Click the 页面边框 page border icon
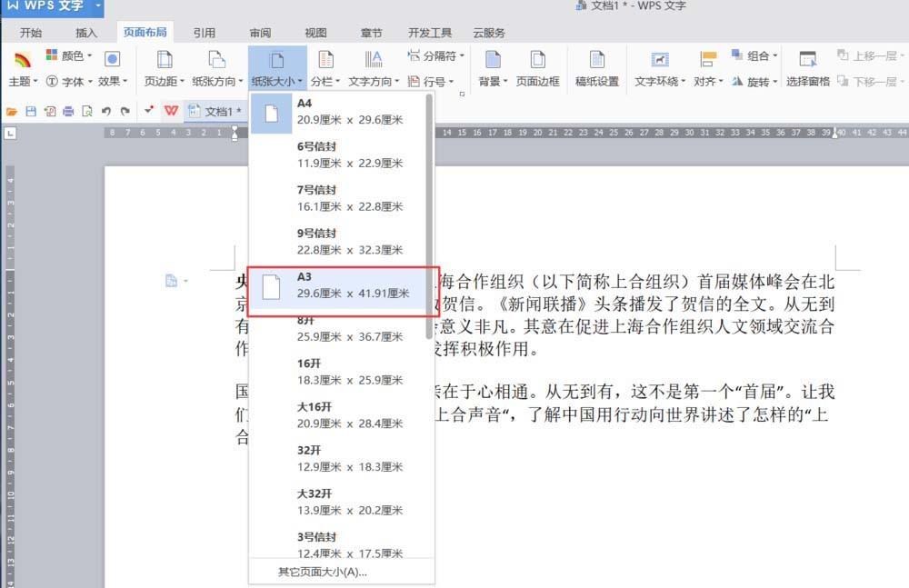909x588 pixels. point(538,60)
